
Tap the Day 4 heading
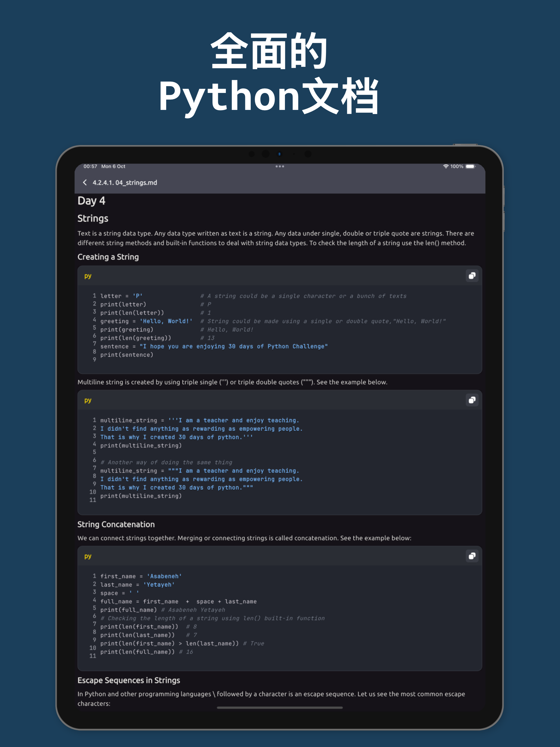tap(91, 201)
